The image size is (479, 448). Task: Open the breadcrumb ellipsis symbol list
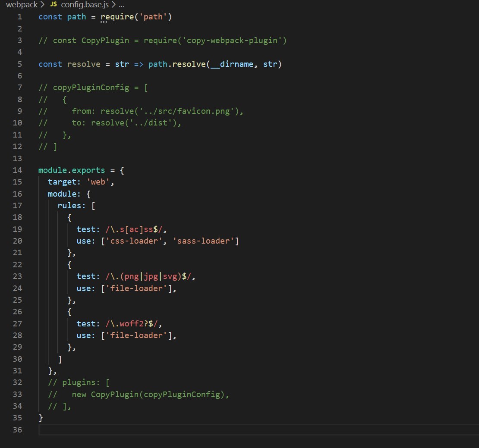coord(122,5)
